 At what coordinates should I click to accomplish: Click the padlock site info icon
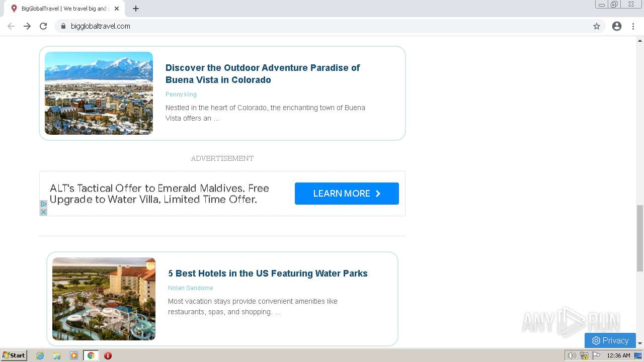click(63, 26)
